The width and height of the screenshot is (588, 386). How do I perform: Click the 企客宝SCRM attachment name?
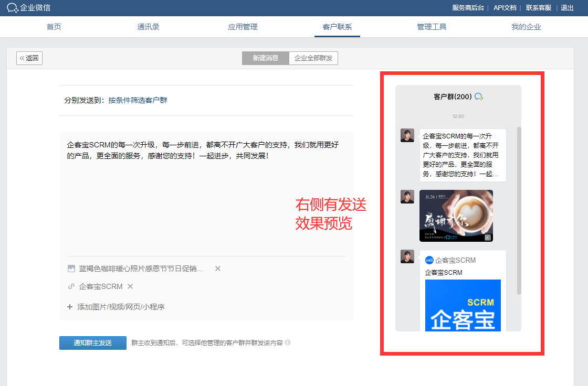point(100,286)
